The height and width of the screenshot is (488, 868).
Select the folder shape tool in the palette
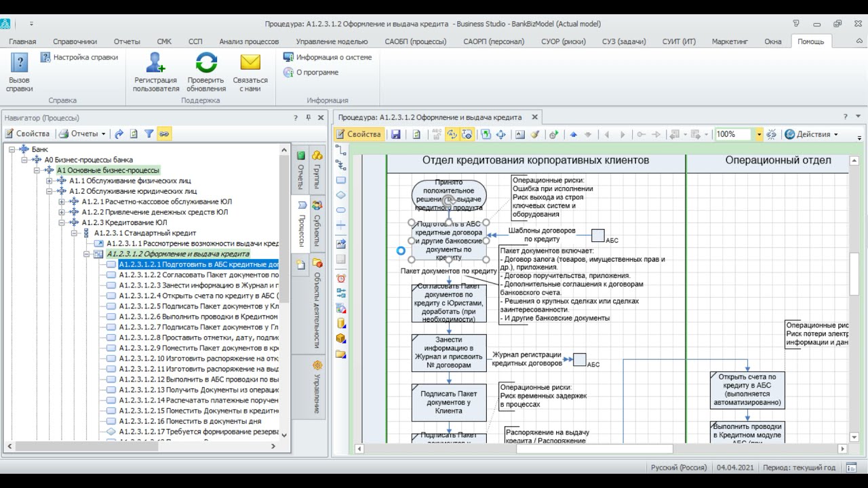340,353
